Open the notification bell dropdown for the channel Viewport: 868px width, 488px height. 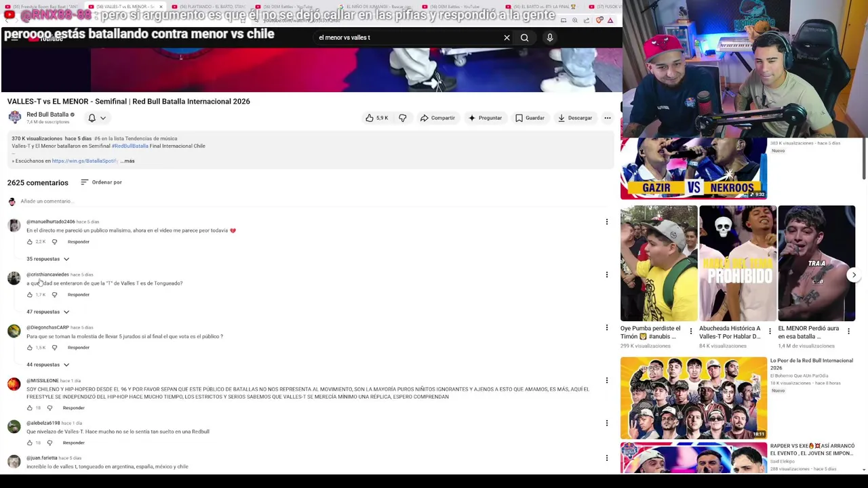point(97,118)
